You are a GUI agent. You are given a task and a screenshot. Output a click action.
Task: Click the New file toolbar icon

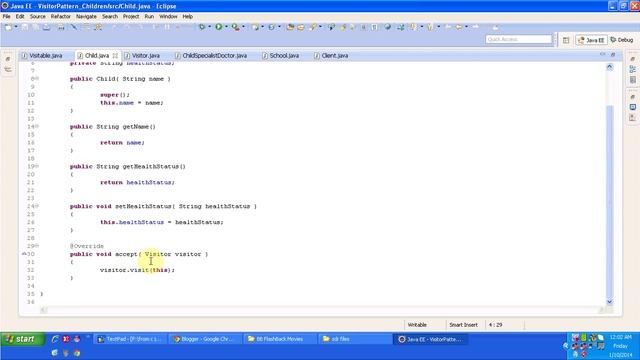tap(8, 27)
